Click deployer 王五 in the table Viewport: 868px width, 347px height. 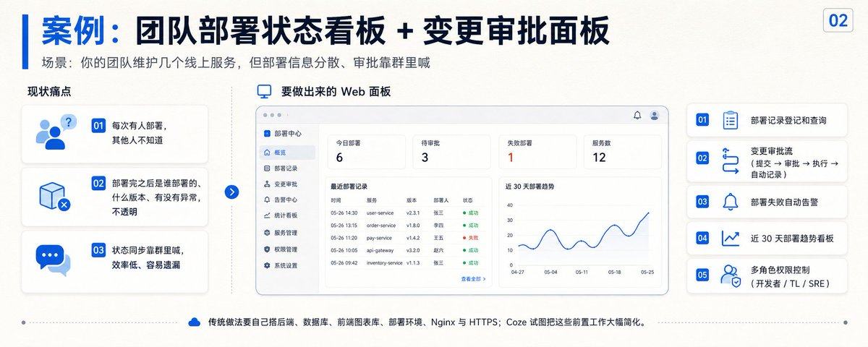tap(439, 238)
